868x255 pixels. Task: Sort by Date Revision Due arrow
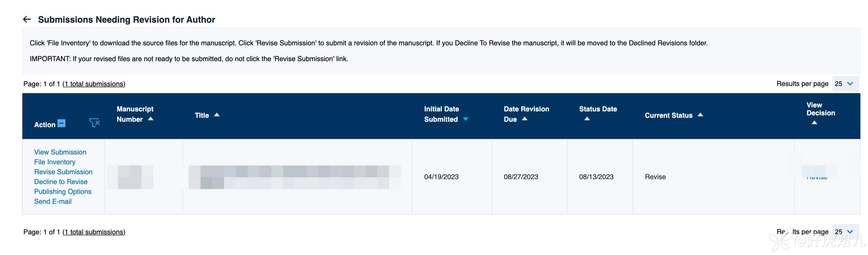[525, 119]
